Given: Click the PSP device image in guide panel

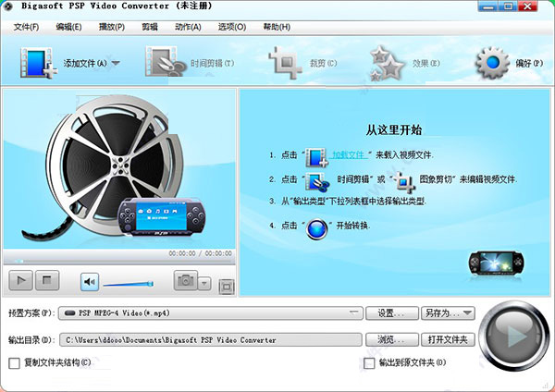Looking at the screenshot, I should 496,263.
